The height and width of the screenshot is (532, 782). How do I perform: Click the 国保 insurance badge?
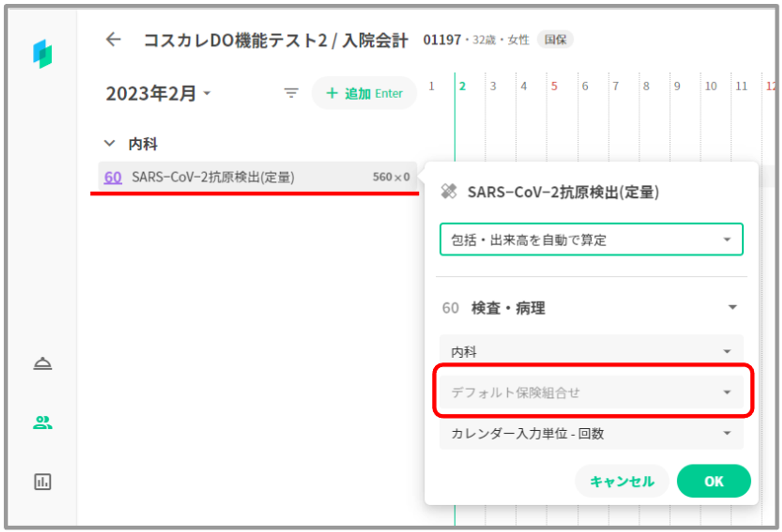point(555,39)
